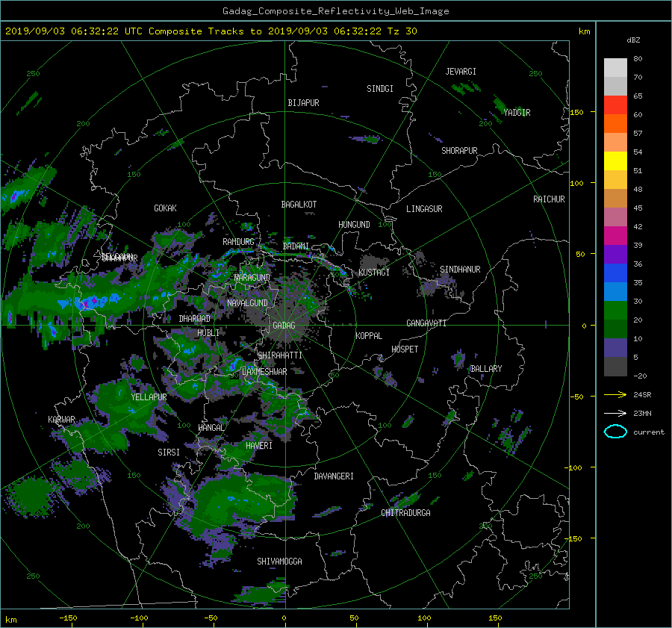This screenshot has width=672, height=628.
Task: Click the SIRSI city label
Action: click(169, 453)
